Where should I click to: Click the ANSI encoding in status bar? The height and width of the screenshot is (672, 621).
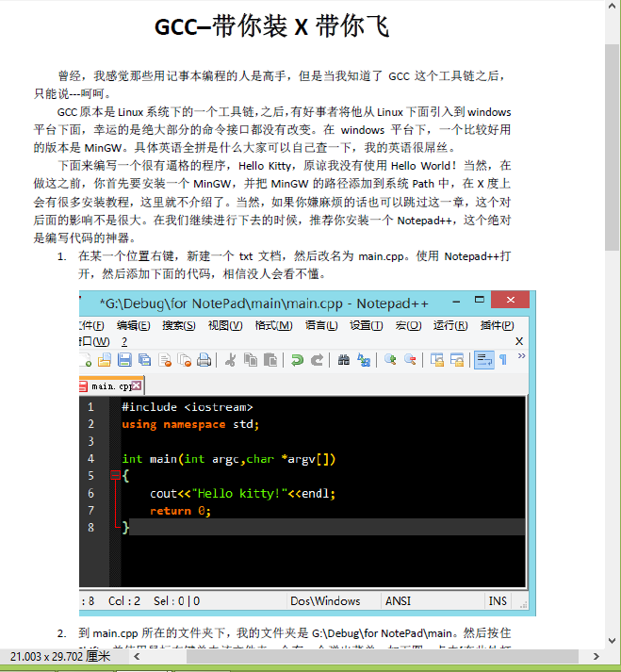[399, 601]
